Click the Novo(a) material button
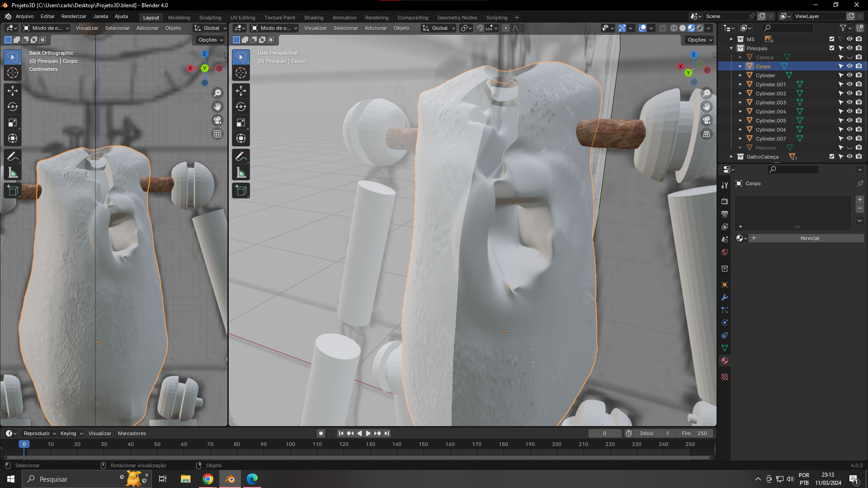The height and width of the screenshot is (488, 868). click(x=809, y=238)
